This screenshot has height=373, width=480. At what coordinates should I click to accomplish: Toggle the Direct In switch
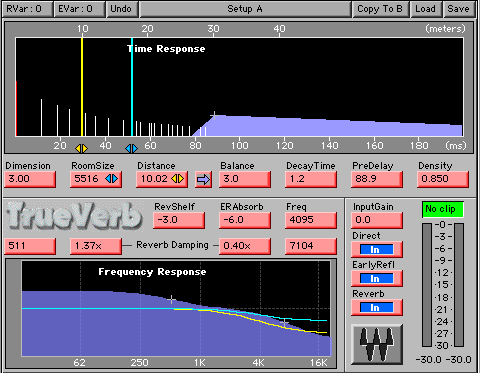377,249
